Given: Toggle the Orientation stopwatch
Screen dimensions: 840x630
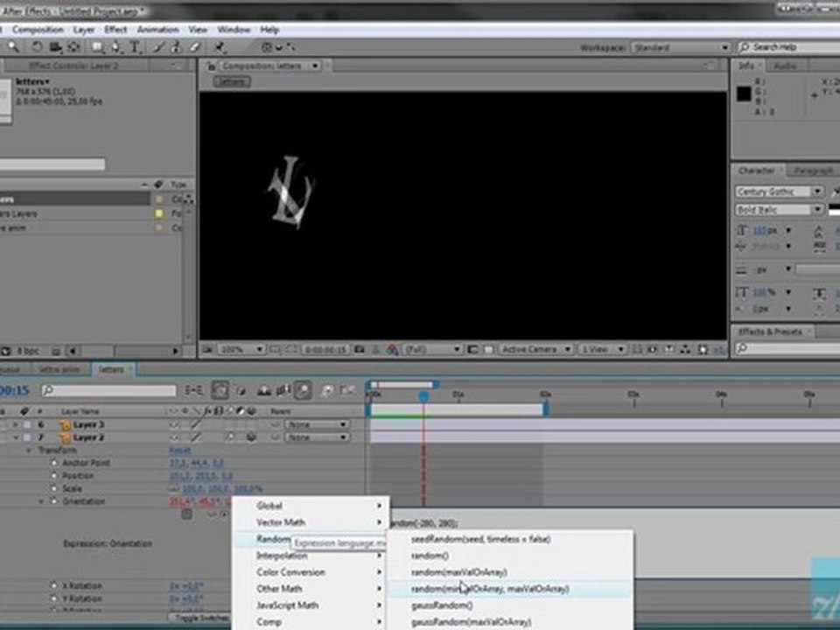Looking at the screenshot, I should click(x=53, y=501).
